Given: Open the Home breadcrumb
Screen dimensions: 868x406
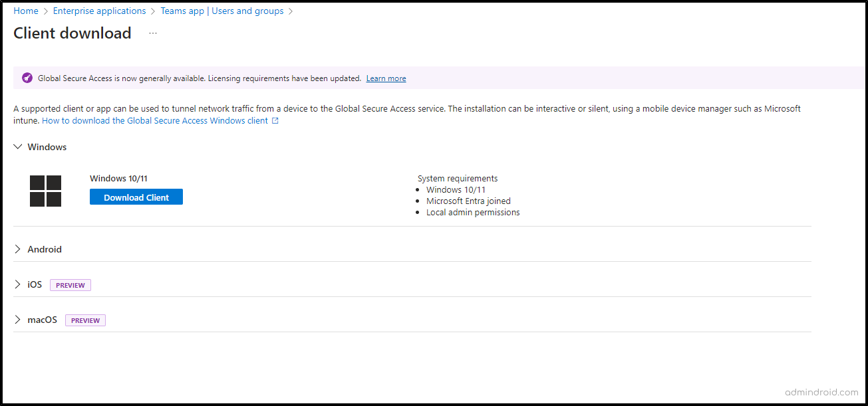Looking at the screenshot, I should click(x=25, y=10).
